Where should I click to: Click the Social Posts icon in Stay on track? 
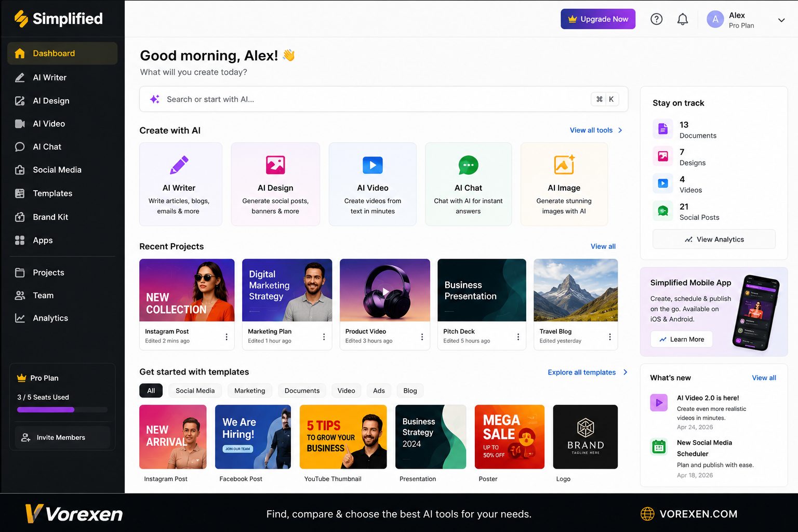tap(663, 211)
